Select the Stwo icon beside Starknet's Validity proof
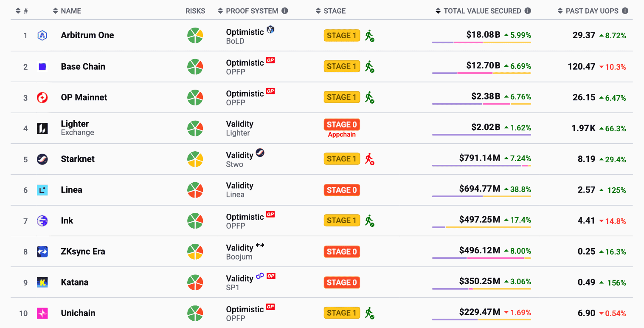Viewport: 644px width, 328px height. (x=259, y=153)
